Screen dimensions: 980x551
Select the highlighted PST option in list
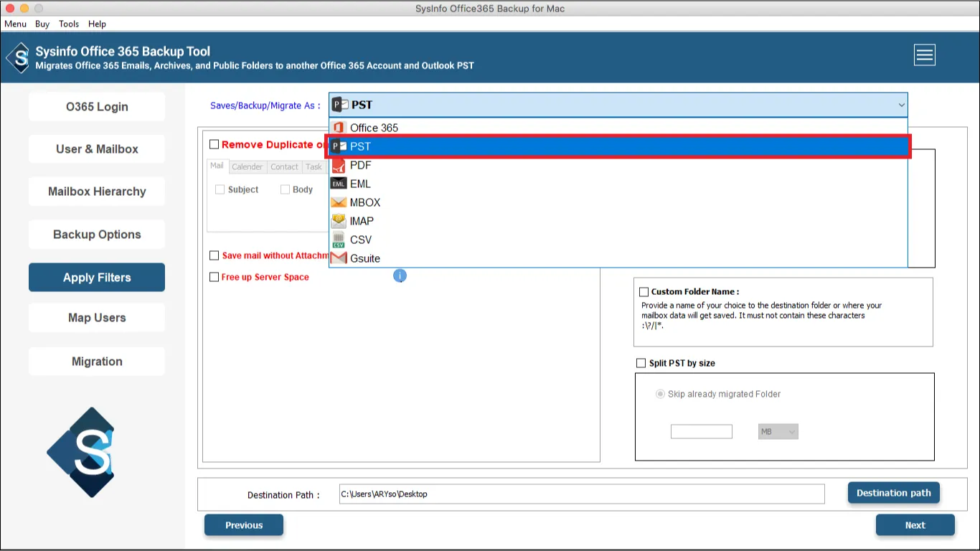617,146
